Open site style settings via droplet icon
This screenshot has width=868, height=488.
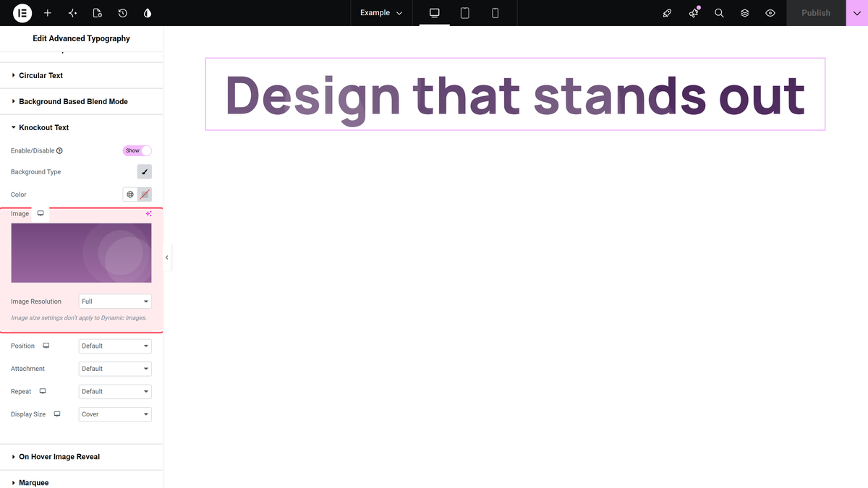(148, 13)
